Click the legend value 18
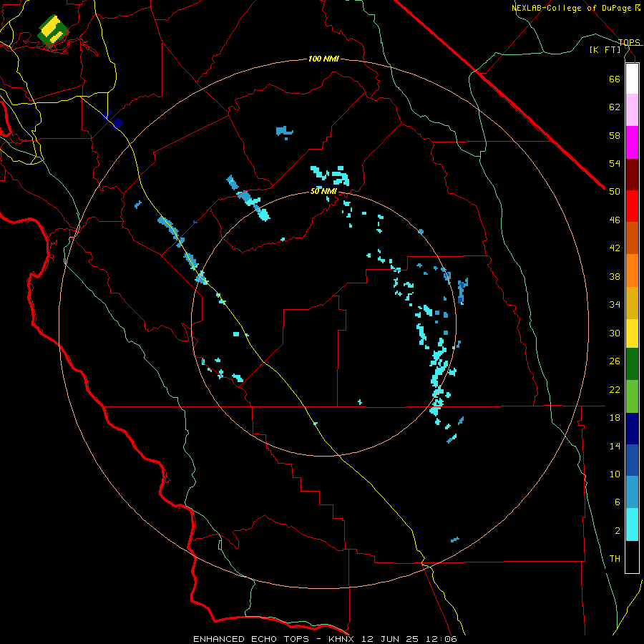The image size is (644, 644). coord(615,418)
